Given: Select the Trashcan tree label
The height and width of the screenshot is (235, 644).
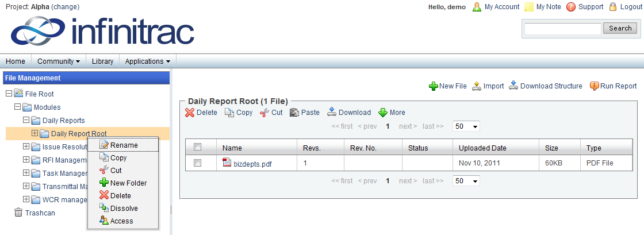Looking at the screenshot, I should click(40, 213).
